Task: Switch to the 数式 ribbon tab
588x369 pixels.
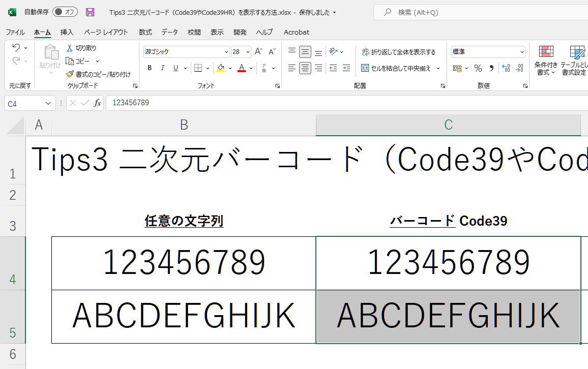Action: (145, 32)
